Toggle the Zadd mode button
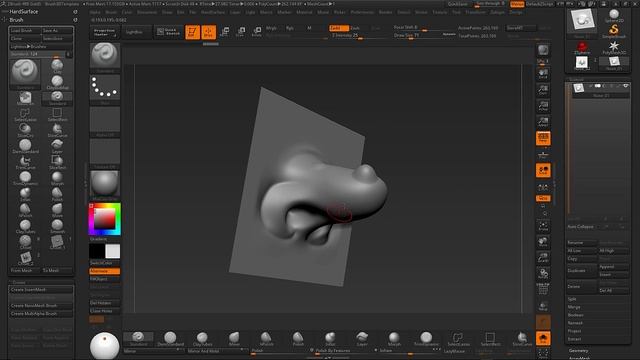Image resolution: width=640 pixels, height=360 pixels. (x=339, y=28)
